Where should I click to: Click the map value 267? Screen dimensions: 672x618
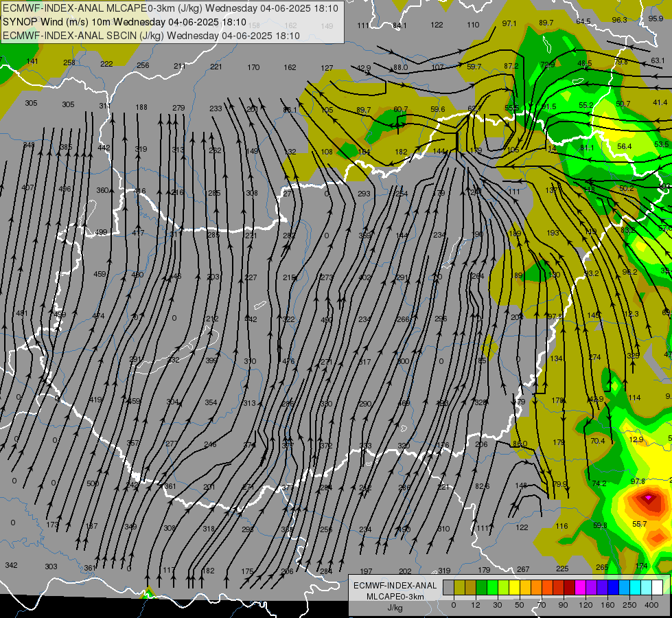523,569
